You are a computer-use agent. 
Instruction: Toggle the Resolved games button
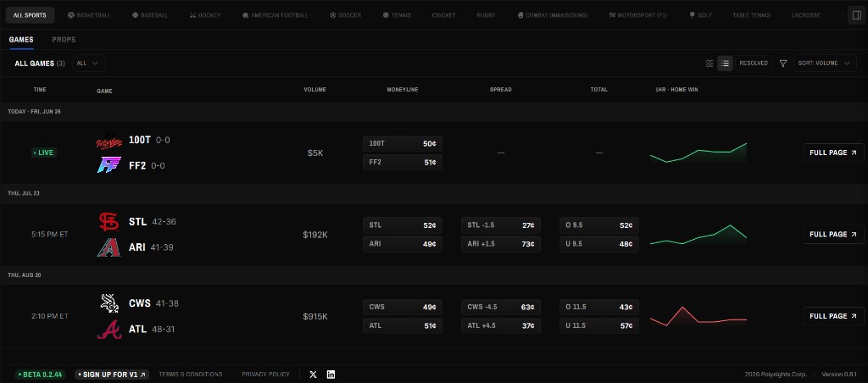pos(754,64)
